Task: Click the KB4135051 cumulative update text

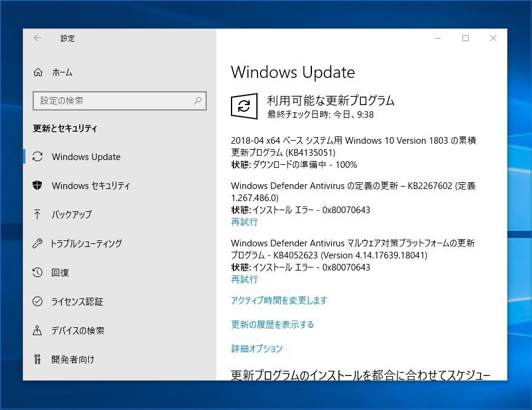Action: coord(354,146)
